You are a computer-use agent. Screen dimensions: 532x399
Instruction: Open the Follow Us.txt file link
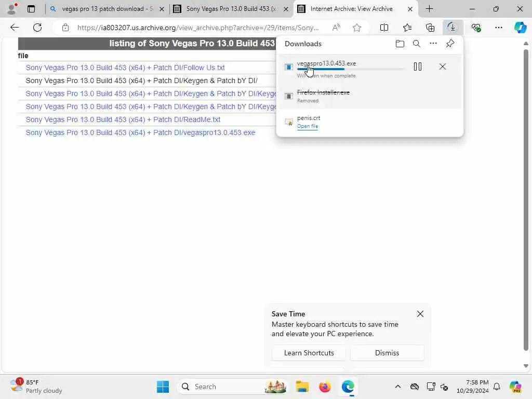pos(125,68)
